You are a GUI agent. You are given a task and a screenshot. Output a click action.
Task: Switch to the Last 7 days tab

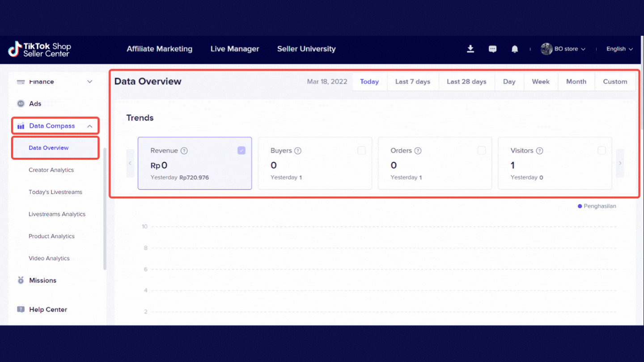412,82
